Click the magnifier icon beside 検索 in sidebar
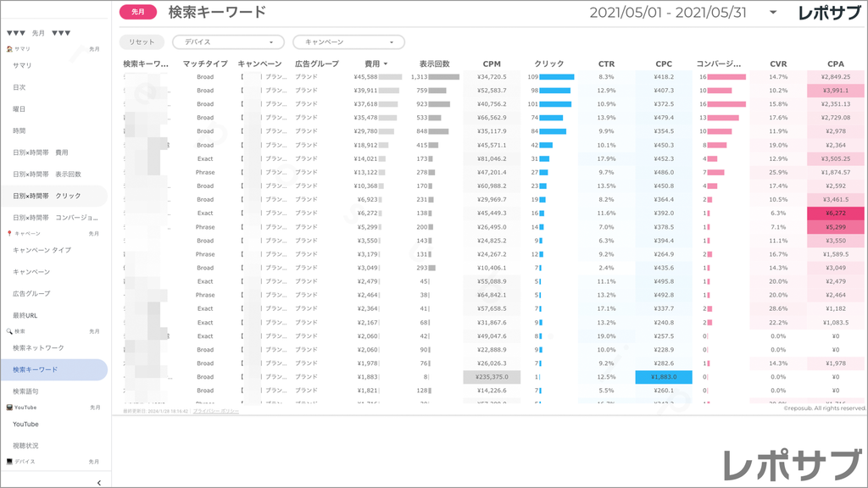 pos(8,330)
